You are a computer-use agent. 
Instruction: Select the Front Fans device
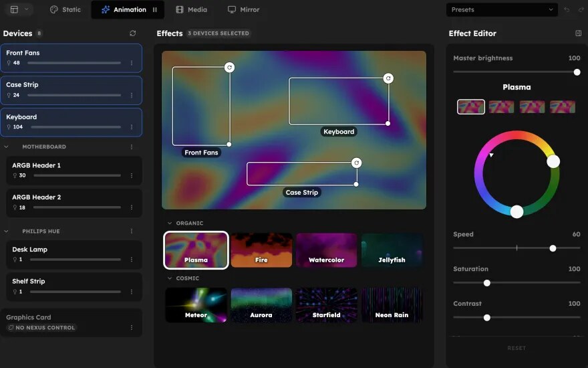[x=71, y=58]
